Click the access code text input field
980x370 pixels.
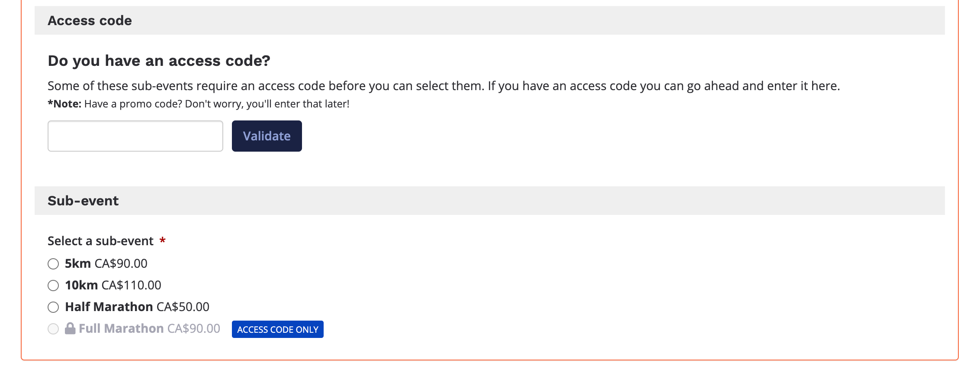tap(135, 136)
